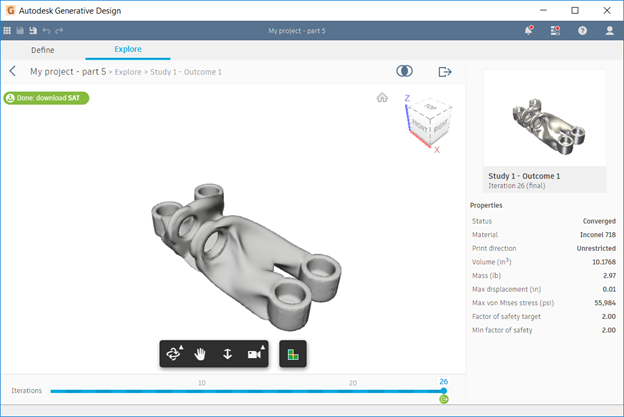Click the title bar text My project - part 5
Screen dimensions: 624x417
[296, 31]
